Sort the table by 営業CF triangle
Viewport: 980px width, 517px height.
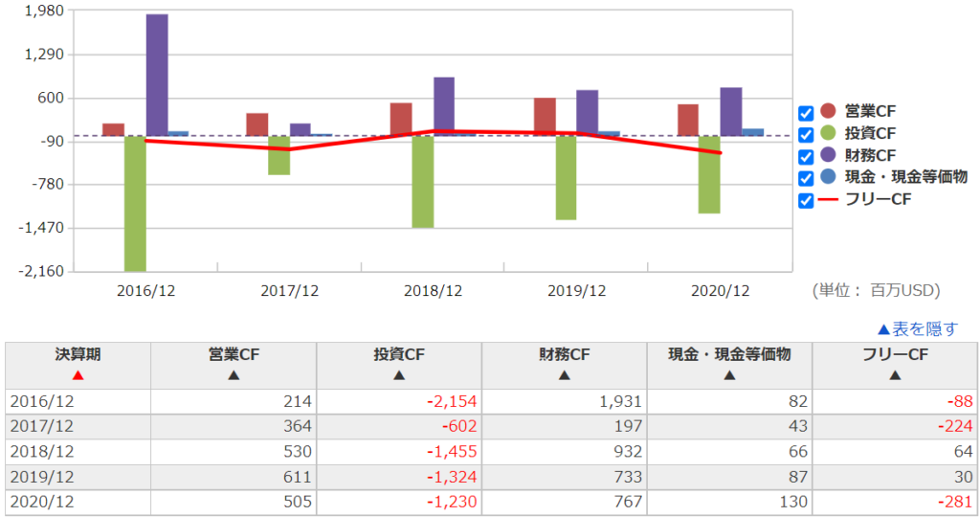234,375
